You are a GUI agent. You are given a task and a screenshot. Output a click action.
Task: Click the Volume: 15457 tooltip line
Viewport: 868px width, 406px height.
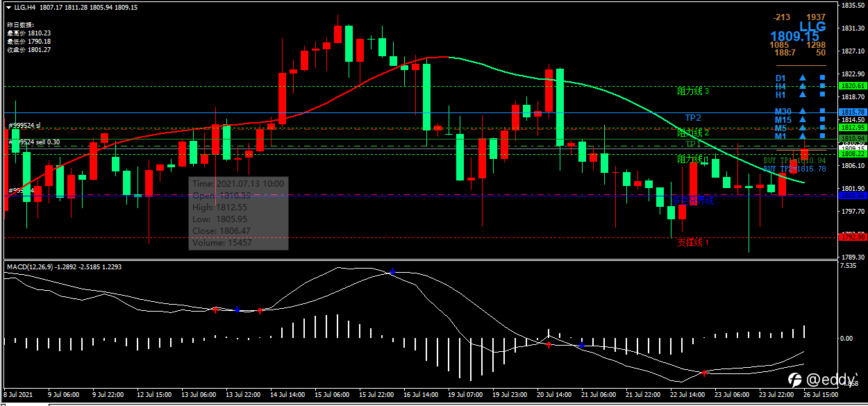pos(222,243)
